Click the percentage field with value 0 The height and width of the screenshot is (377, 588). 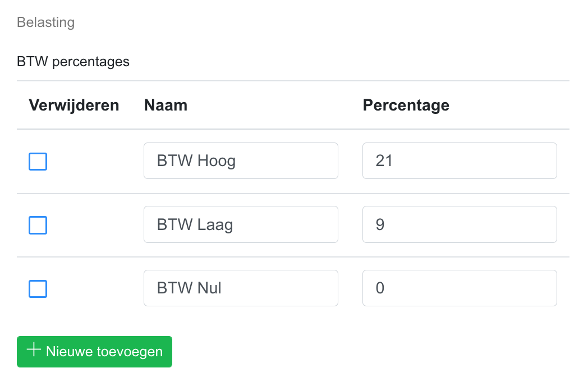(460, 288)
